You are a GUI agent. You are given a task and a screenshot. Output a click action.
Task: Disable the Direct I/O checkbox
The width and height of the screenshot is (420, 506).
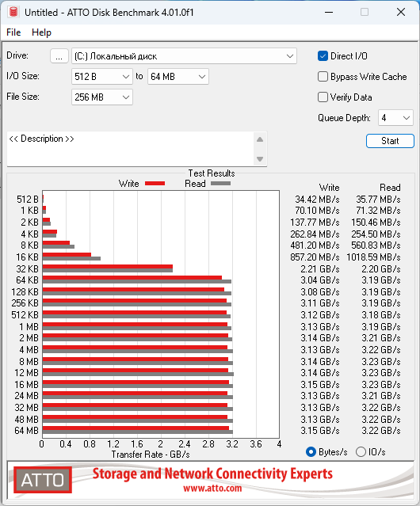[323, 56]
